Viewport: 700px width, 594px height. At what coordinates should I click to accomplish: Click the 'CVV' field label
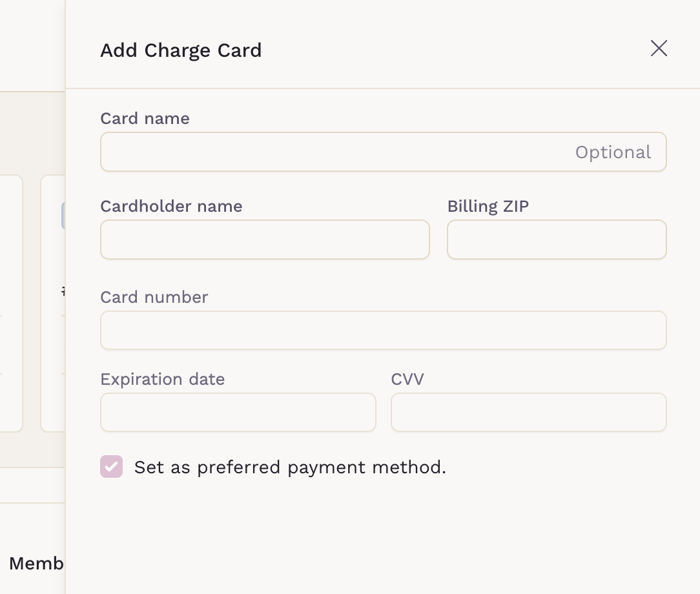(407, 379)
